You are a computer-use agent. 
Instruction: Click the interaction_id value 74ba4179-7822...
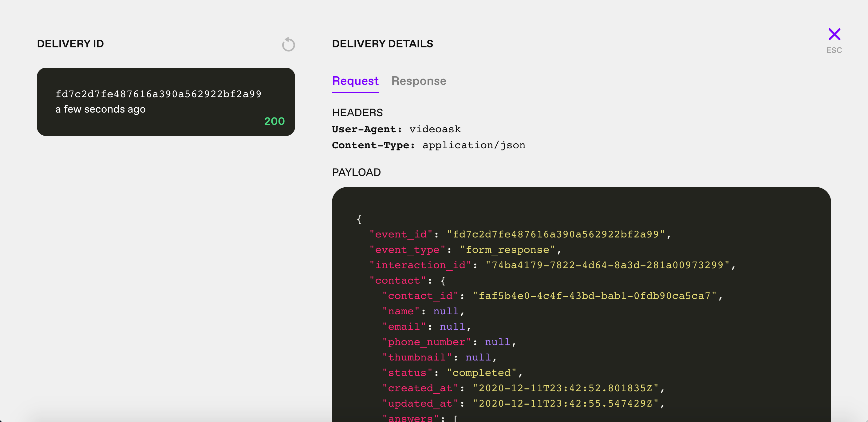[x=608, y=265]
